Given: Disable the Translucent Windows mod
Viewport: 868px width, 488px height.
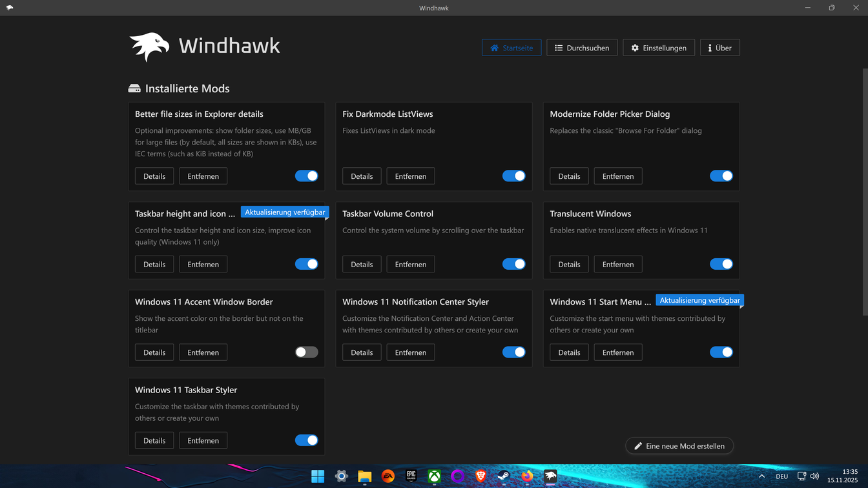Looking at the screenshot, I should (721, 264).
